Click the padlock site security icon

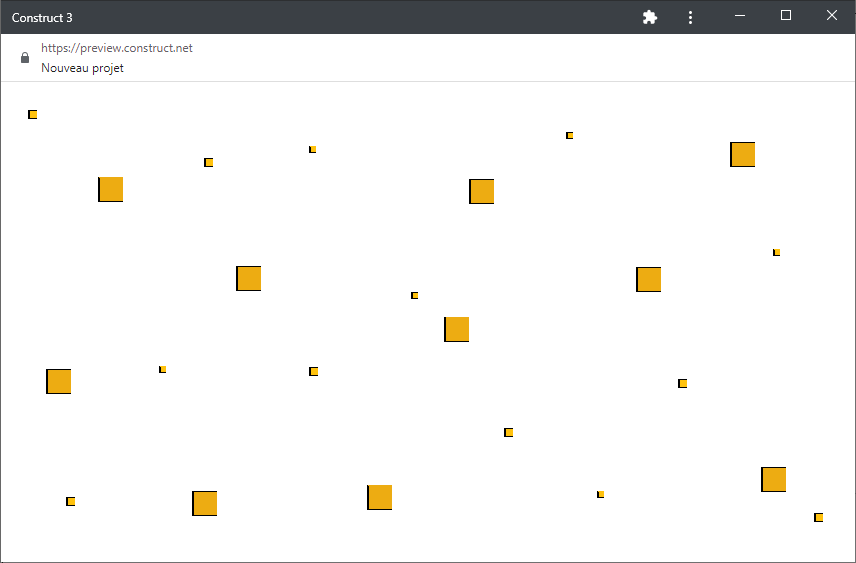pyautogui.click(x=25, y=57)
